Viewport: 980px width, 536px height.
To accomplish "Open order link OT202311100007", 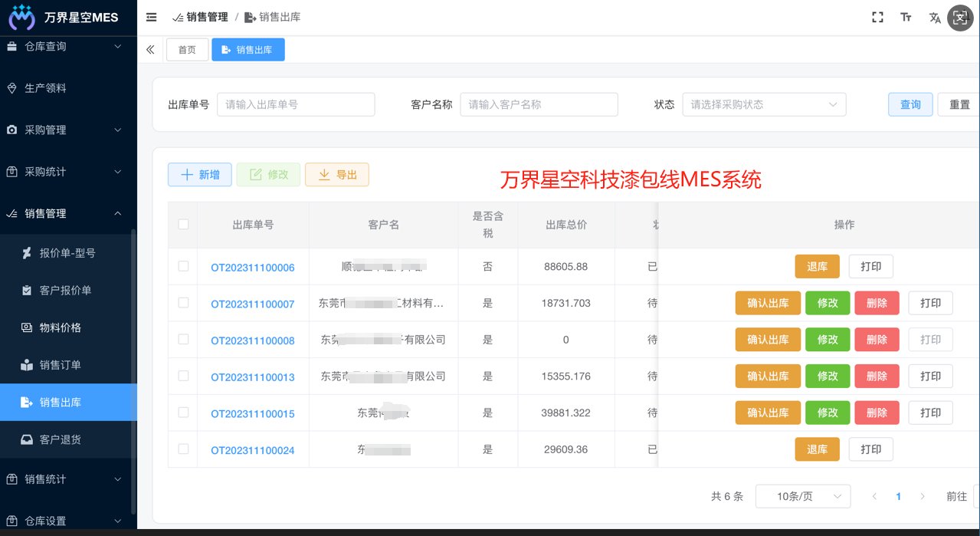I will coord(253,304).
